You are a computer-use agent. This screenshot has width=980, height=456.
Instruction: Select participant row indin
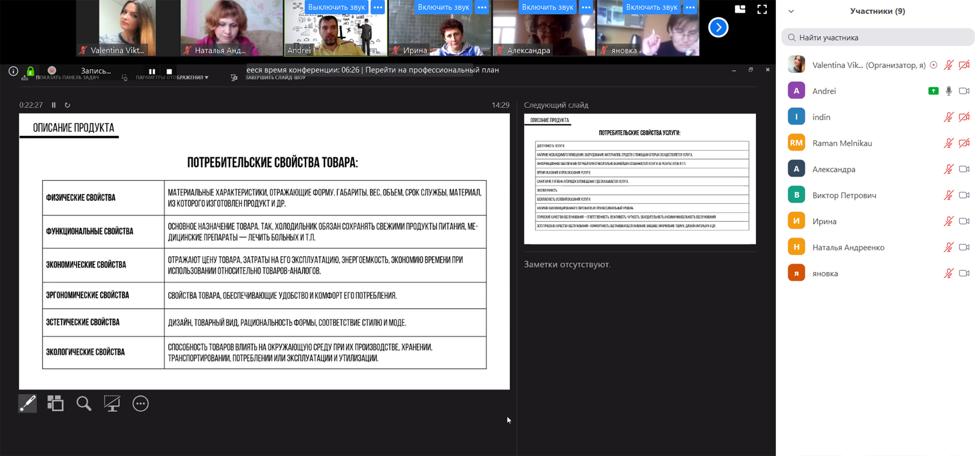click(878, 117)
